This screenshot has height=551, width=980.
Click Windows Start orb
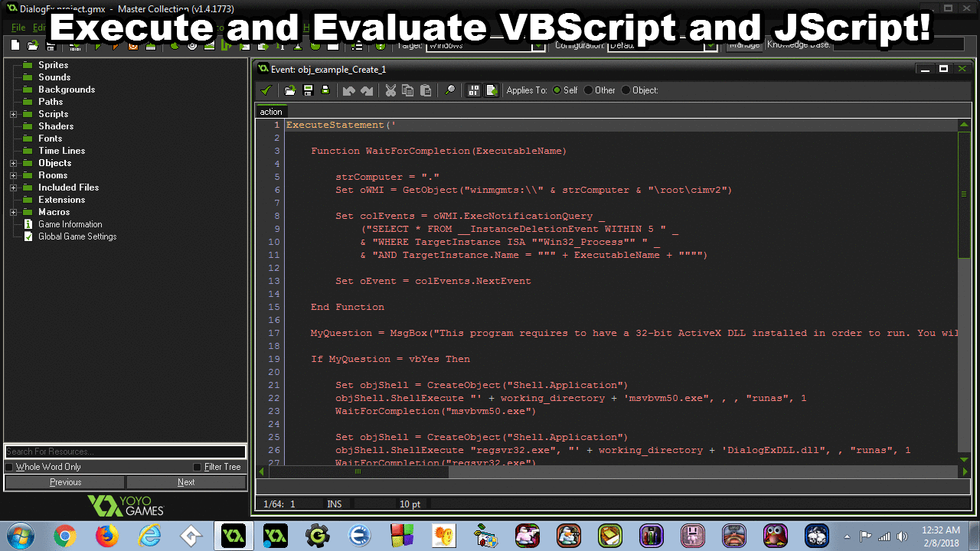tap(19, 536)
